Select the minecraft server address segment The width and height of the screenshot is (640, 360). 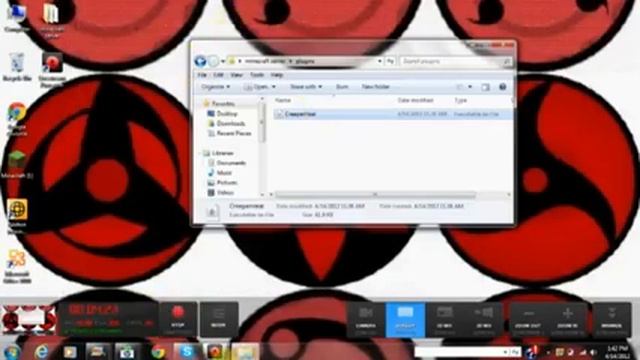(x=265, y=61)
